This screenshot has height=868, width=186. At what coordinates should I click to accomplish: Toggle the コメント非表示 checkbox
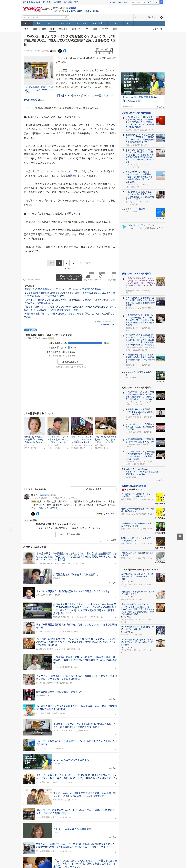coord(102,540)
